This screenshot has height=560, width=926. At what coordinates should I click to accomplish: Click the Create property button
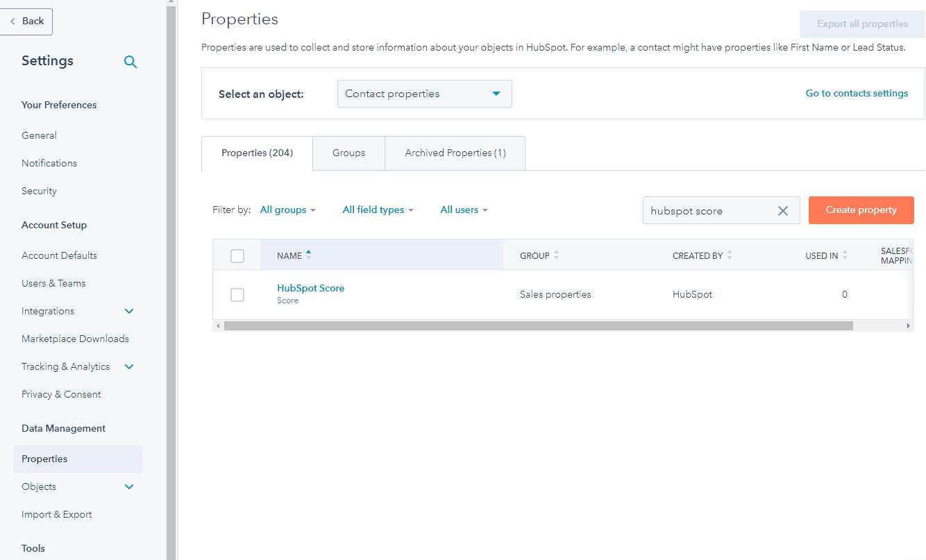tap(861, 210)
